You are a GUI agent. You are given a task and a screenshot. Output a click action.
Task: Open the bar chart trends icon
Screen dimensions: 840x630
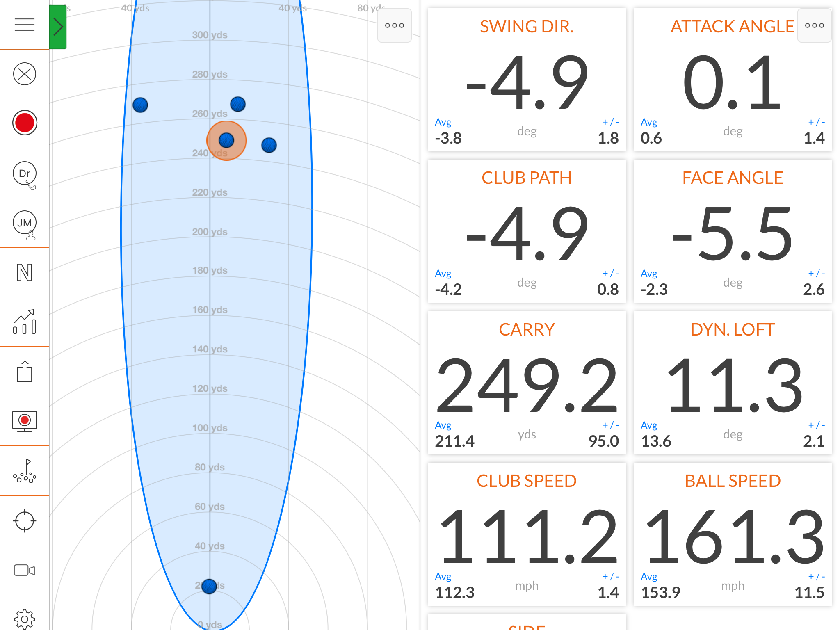coord(25,322)
